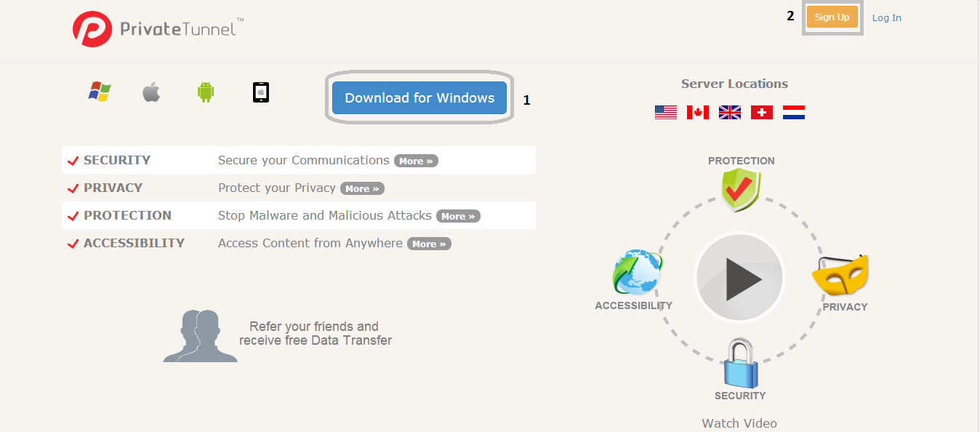Click Refer your friends text
The width and height of the screenshot is (980, 432).
click(x=315, y=333)
